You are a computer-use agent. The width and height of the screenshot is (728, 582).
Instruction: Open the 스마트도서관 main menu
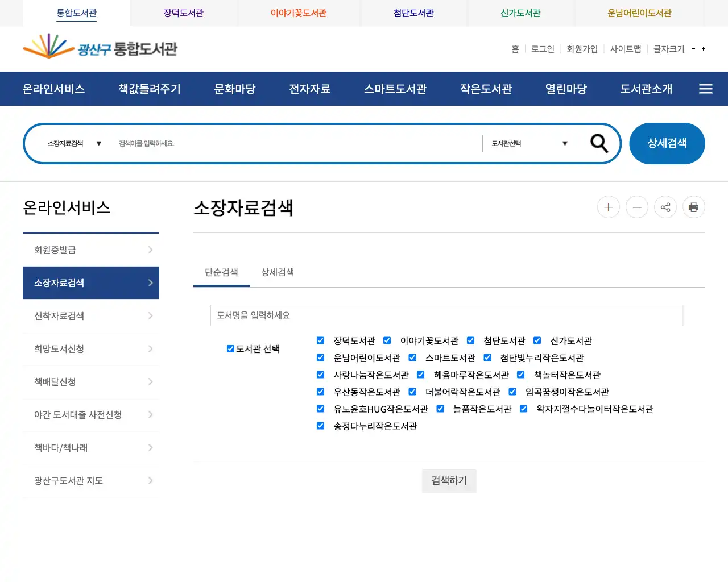(395, 89)
